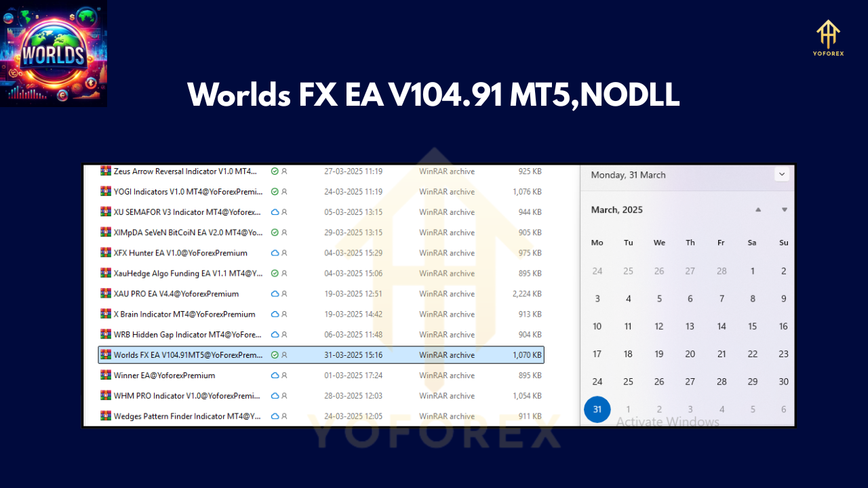Click the Worlds thumbnail image at top left
The height and width of the screenshot is (488, 868).
(54, 53)
